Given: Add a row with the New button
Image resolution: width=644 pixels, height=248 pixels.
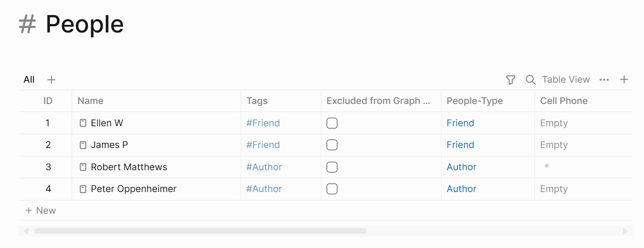Looking at the screenshot, I should coord(41,211).
